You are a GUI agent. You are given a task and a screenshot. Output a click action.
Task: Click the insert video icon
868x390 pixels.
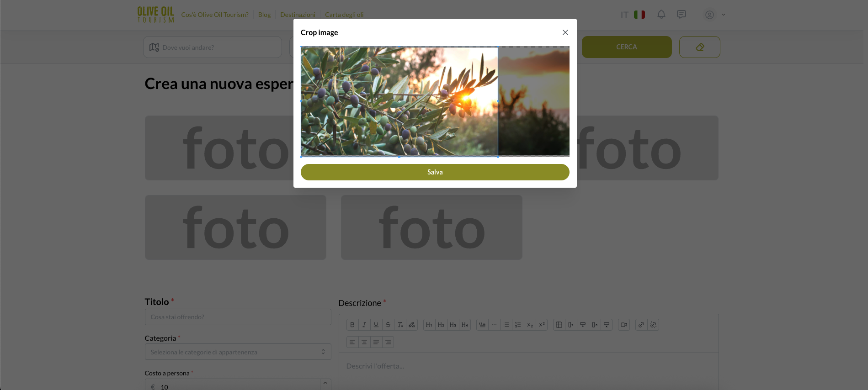624,325
